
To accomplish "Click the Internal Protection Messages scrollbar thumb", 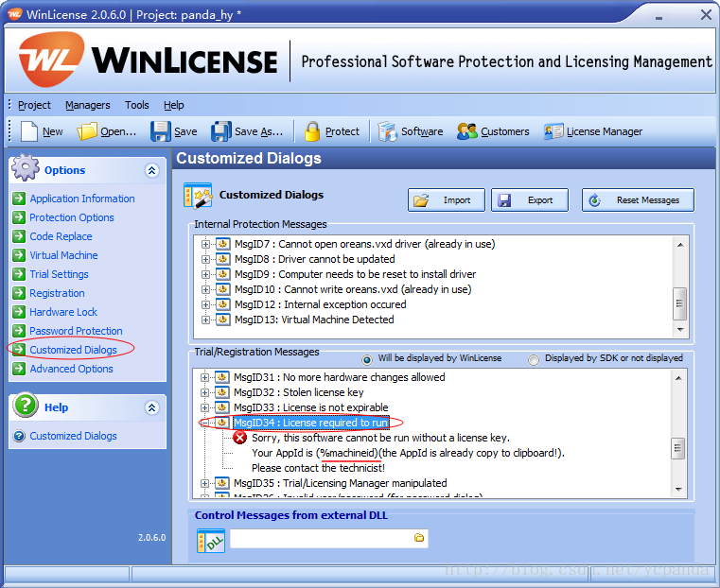I will [x=680, y=303].
